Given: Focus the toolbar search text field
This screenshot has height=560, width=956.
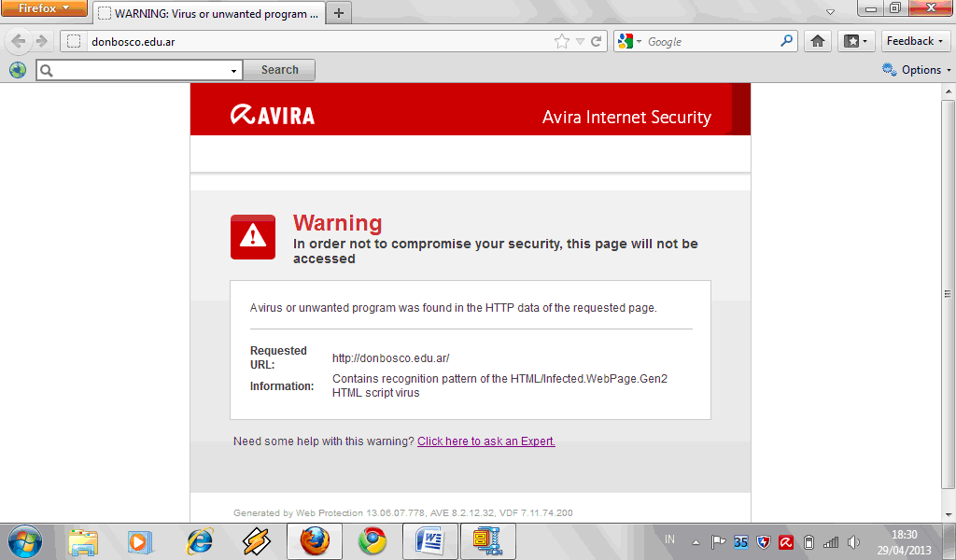Looking at the screenshot, I should (139, 70).
